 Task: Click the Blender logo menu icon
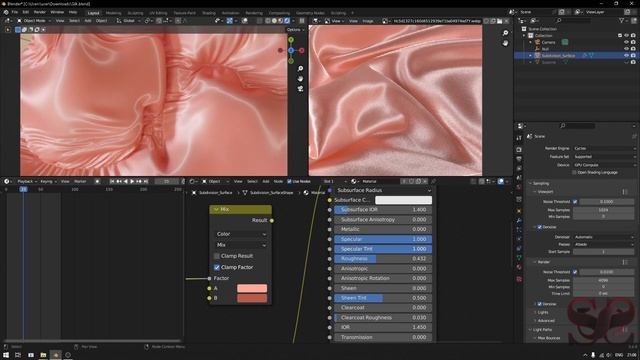point(6,12)
